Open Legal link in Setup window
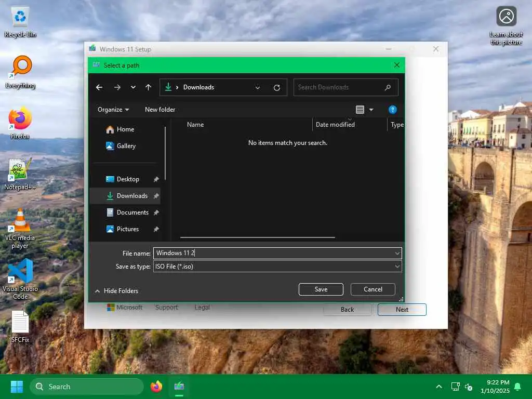The width and height of the screenshot is (532, 399). click(x=202, y=308)
